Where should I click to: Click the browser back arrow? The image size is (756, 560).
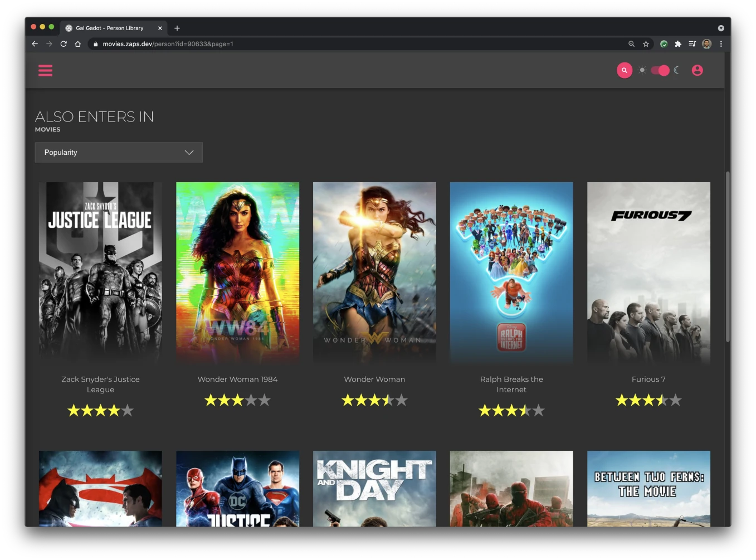(35, 44)
